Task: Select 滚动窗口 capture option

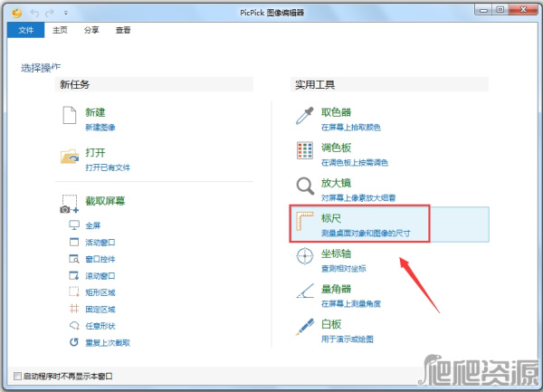Action: coord(100,276)
